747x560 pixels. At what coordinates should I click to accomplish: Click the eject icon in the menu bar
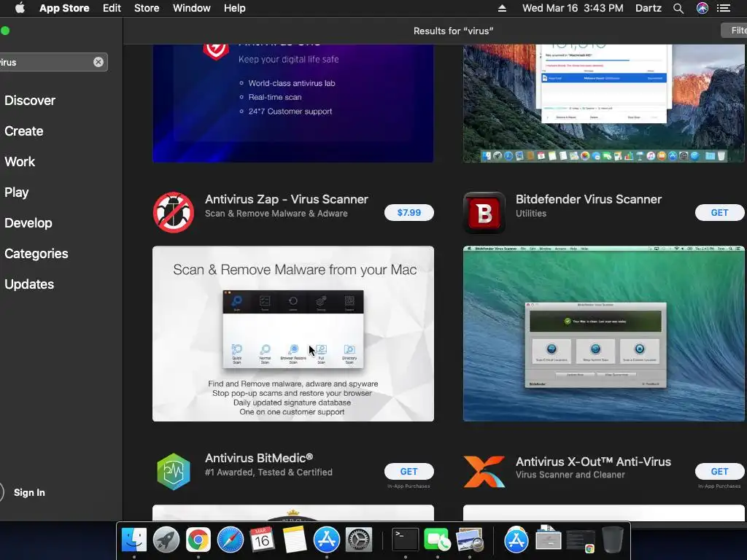click(502, 8)
